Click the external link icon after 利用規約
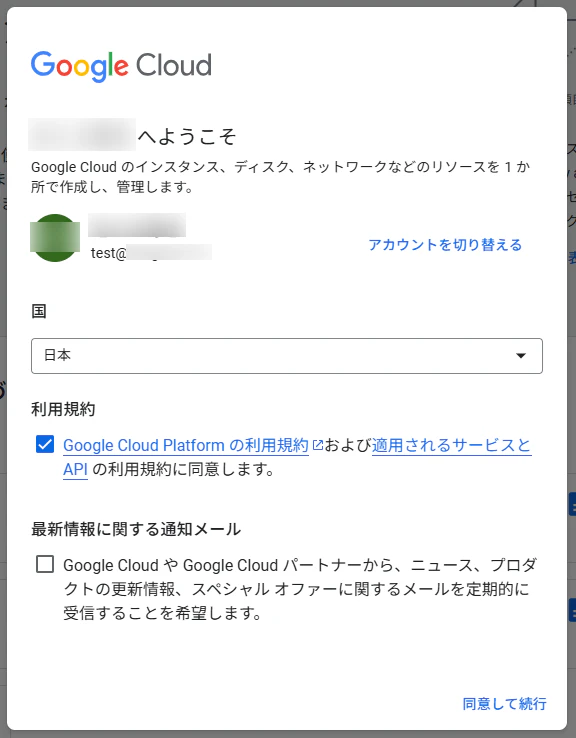 pos(318,445)
